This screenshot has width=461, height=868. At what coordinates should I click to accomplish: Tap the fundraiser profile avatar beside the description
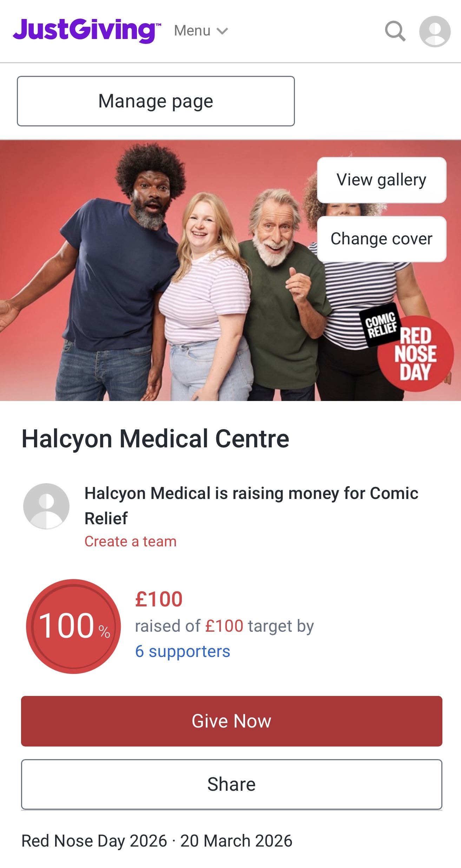tap(46, 506)
